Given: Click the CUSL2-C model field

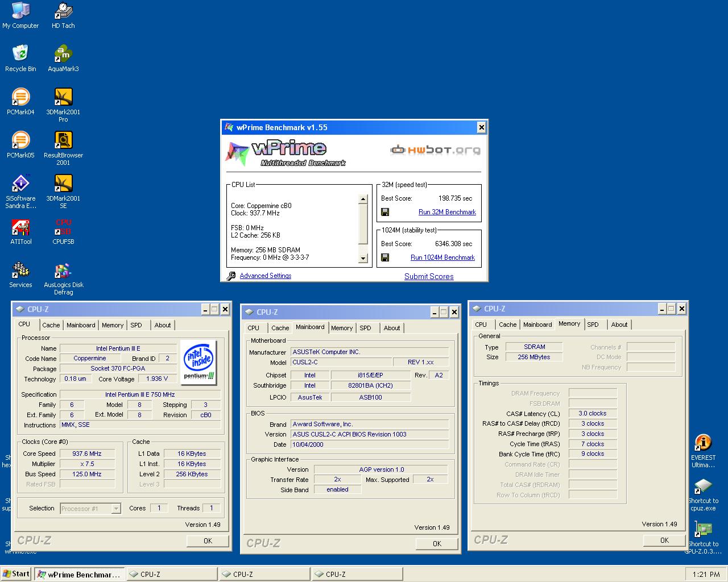Looking at the screenshot, I should pyautogui.click(x=342, y=362).
